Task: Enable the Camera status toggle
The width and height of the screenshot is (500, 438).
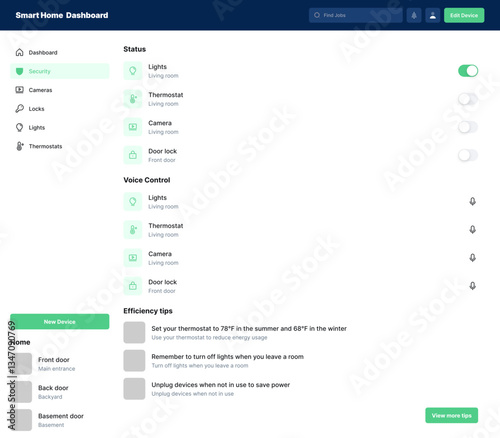Action: [468, 127]
